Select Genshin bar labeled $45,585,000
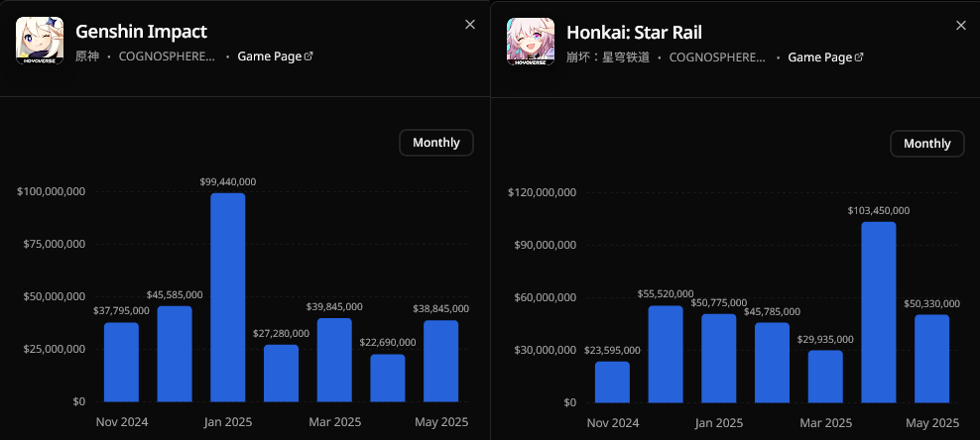This screenshot has width=980, height=440. coord(175,354)
